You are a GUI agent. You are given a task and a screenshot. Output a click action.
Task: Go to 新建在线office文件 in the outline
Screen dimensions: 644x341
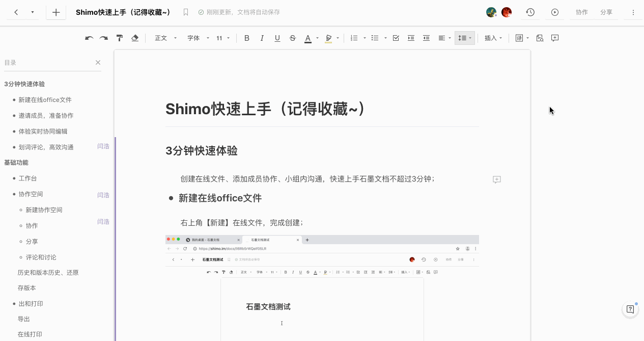[x=45, y=100]
